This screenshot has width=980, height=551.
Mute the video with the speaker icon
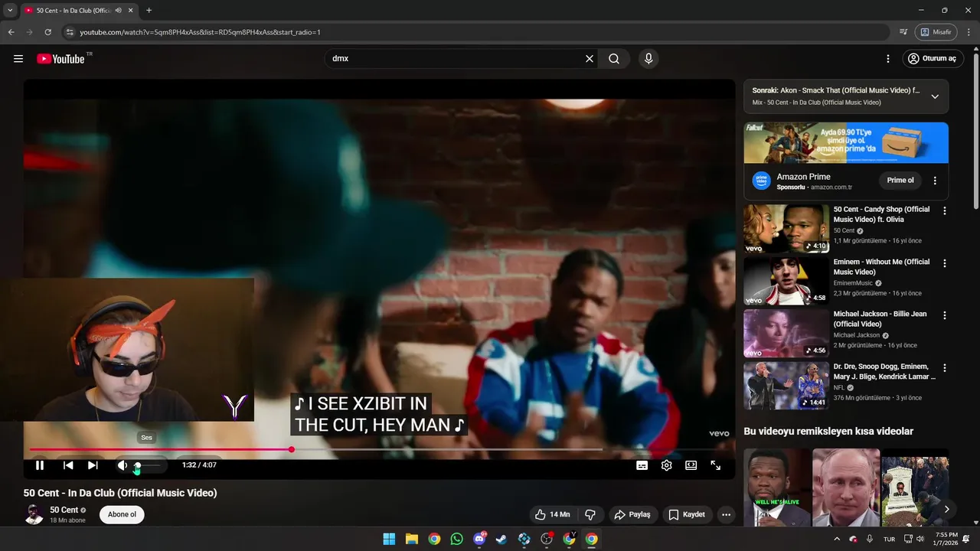[122, 465]
